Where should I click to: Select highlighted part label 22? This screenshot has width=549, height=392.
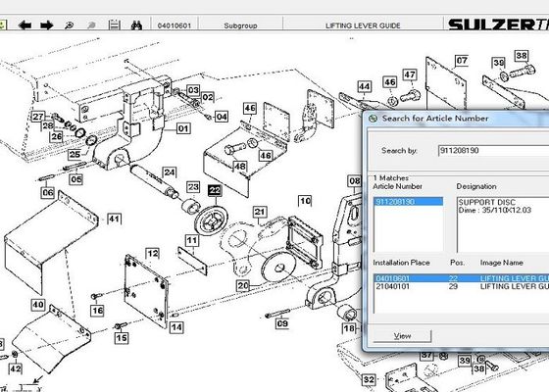point(215,190)
